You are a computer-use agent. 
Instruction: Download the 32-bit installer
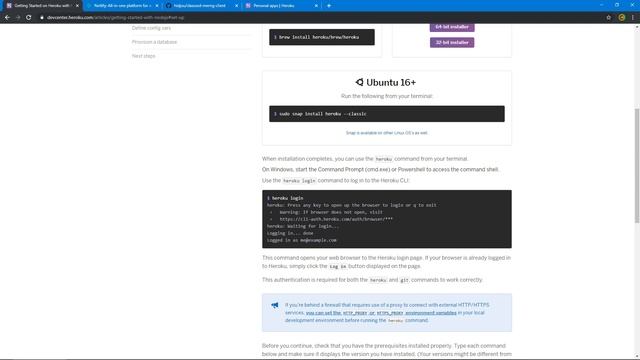point(452,42)
